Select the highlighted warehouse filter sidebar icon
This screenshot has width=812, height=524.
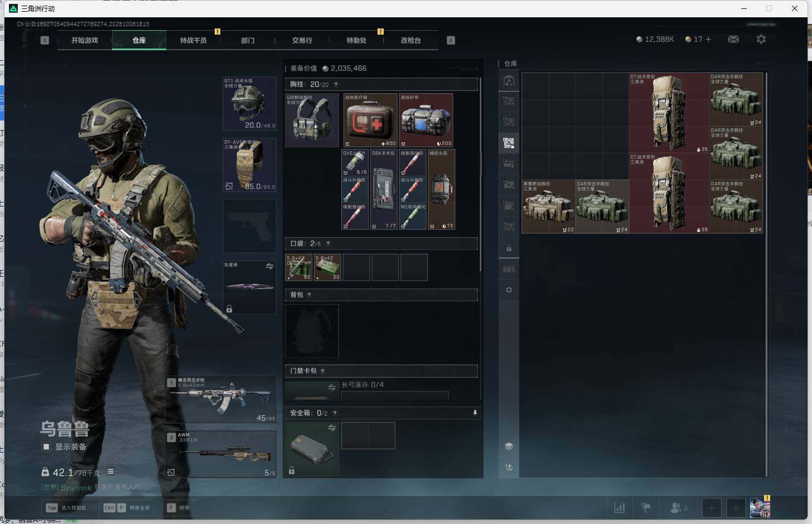point(509,143)
